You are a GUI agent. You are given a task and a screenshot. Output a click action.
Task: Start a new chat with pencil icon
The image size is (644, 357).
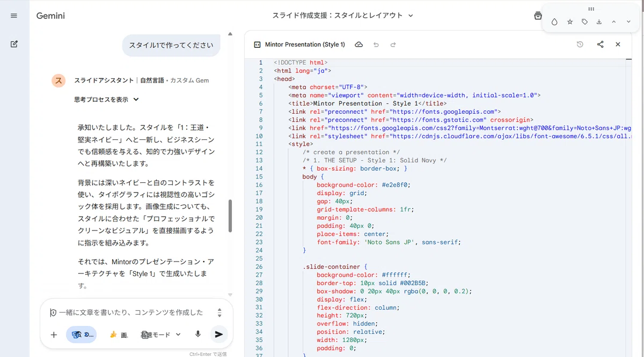[x=14, y=44]
